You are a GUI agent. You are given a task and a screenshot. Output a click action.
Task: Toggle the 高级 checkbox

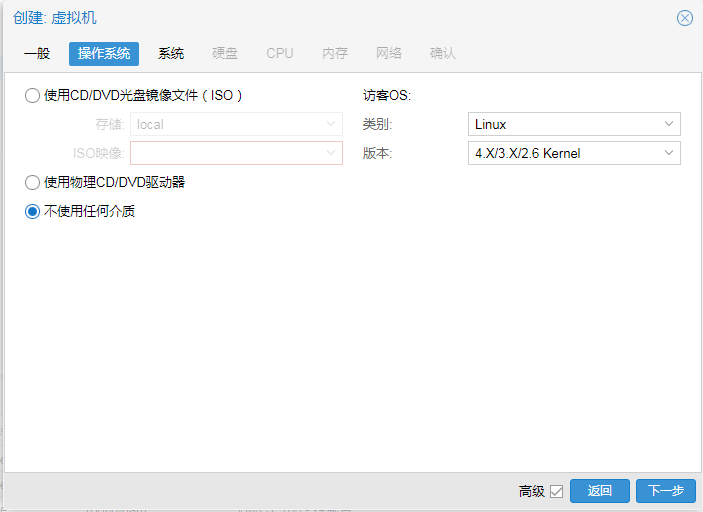[557, 491]
